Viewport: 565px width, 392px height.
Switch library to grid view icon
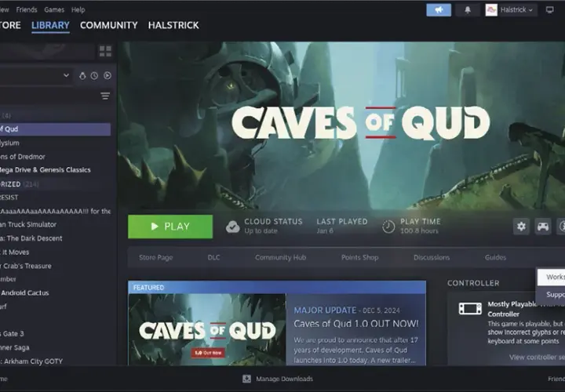point(105,51)
